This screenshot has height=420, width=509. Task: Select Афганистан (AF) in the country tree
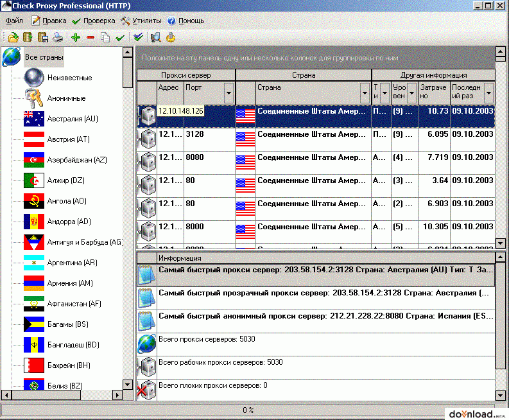point(74,304)
